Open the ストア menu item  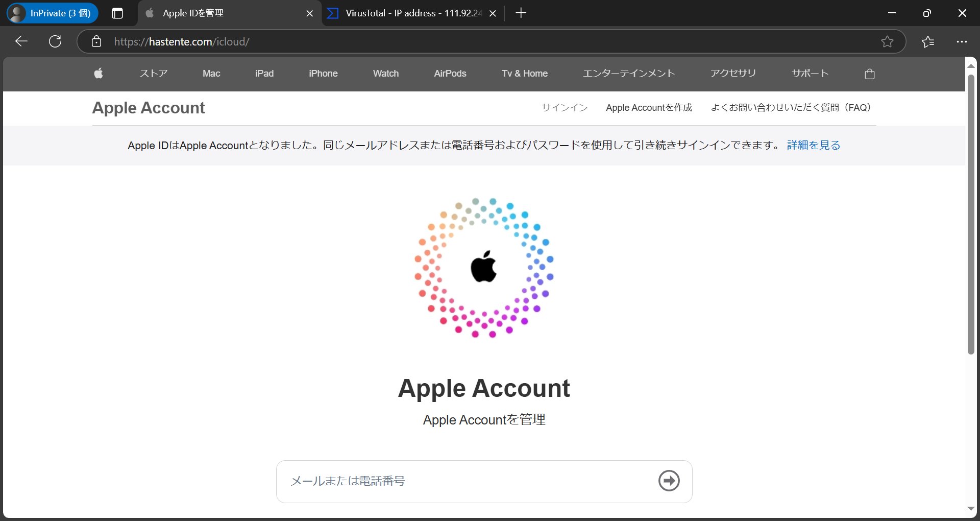click(153, 74)
